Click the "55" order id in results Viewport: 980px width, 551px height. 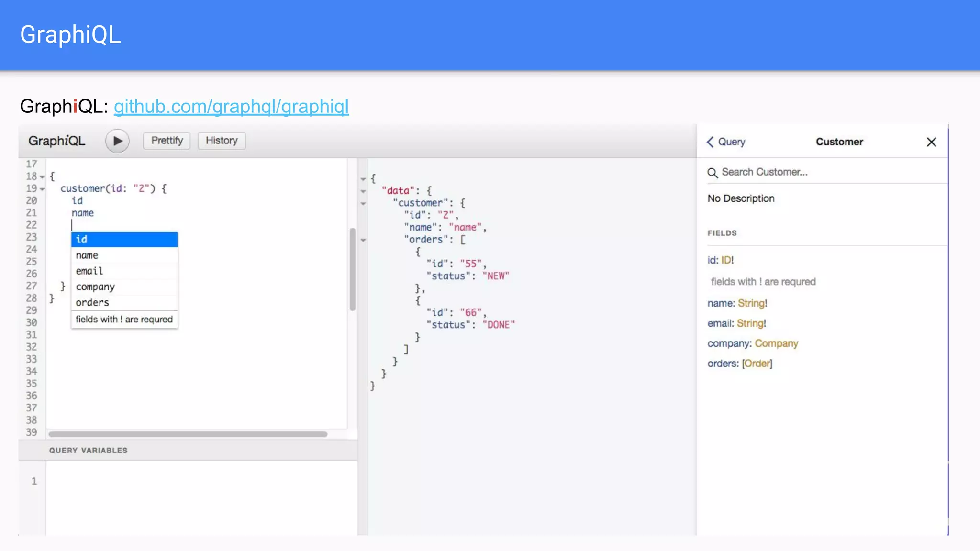pyautogui.click(x=471, y=264)
